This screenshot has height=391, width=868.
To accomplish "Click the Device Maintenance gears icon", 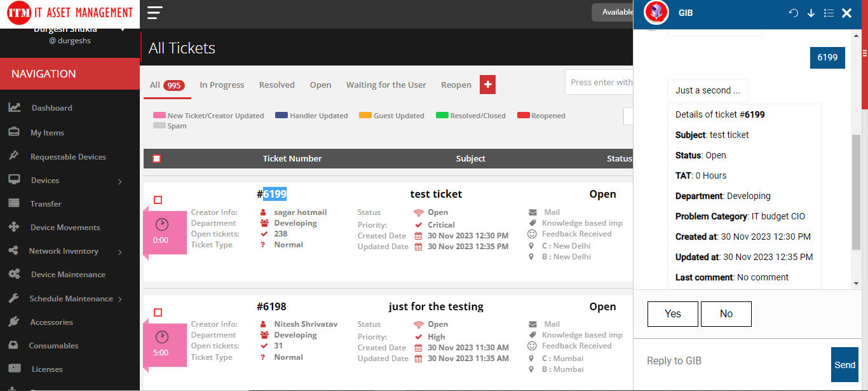I will pos(15,274).
